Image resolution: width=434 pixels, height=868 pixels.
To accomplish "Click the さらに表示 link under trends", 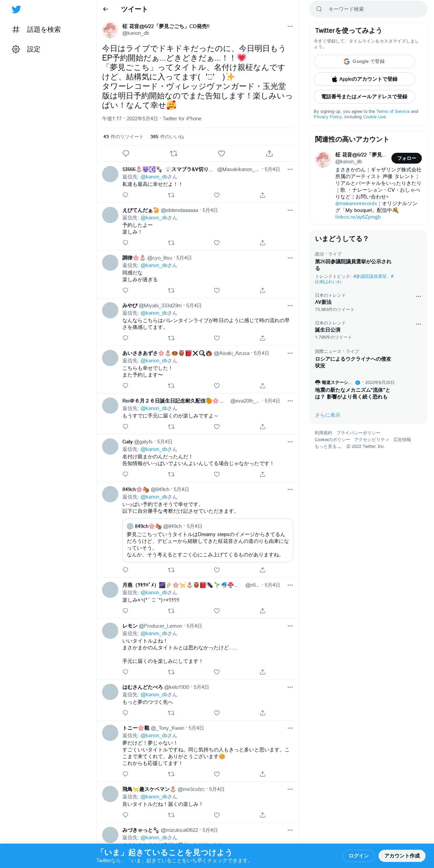I will [328, 415].
